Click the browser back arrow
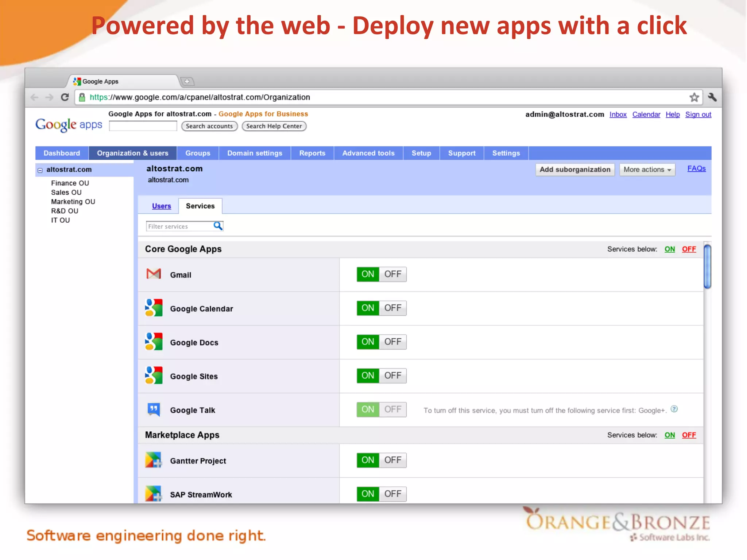 (35, 97)
